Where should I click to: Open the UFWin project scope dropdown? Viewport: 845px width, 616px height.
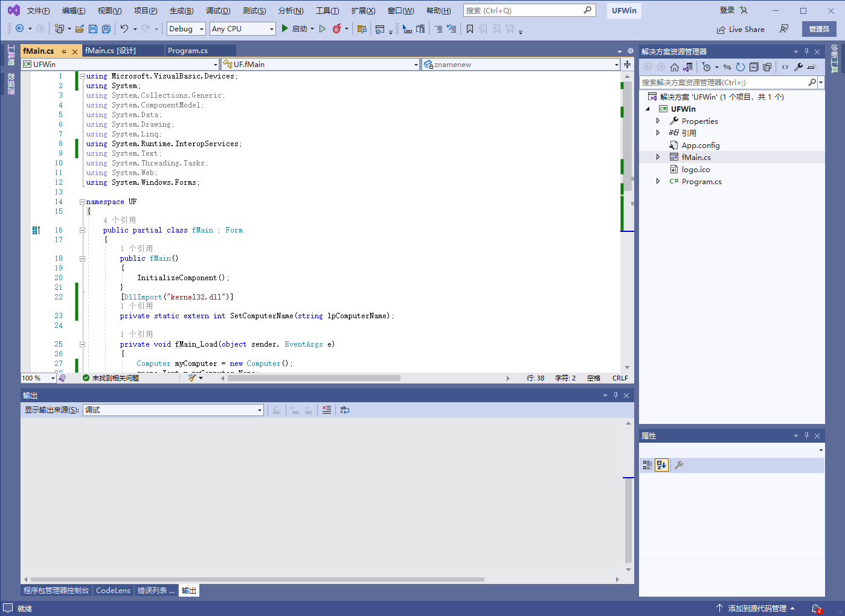(120, 65)
